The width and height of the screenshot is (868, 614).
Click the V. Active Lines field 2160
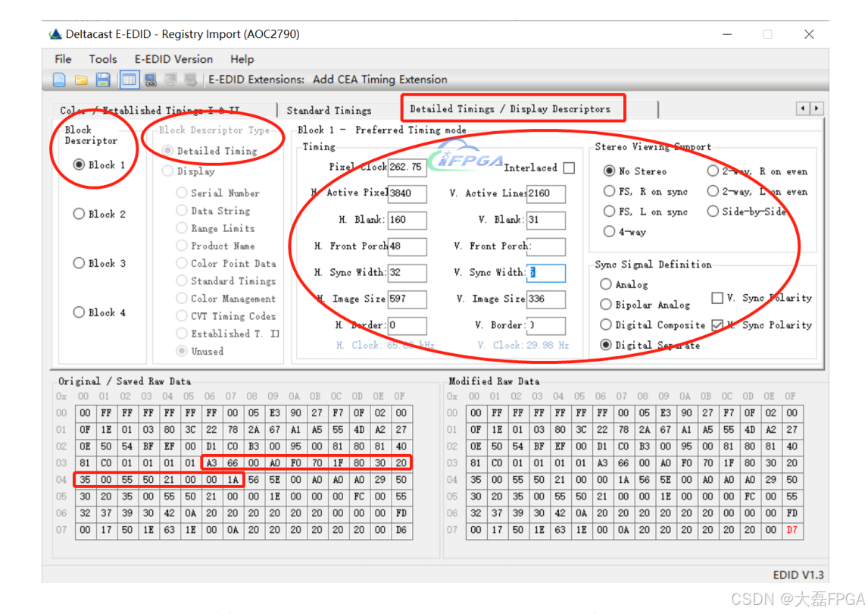click(x=546, y=193)
